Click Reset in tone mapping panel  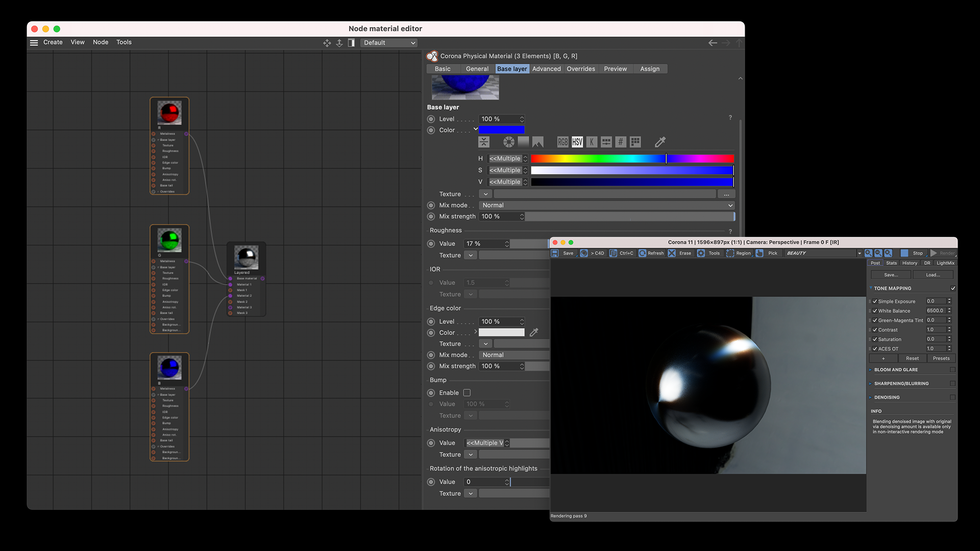[x=913, y=359]
